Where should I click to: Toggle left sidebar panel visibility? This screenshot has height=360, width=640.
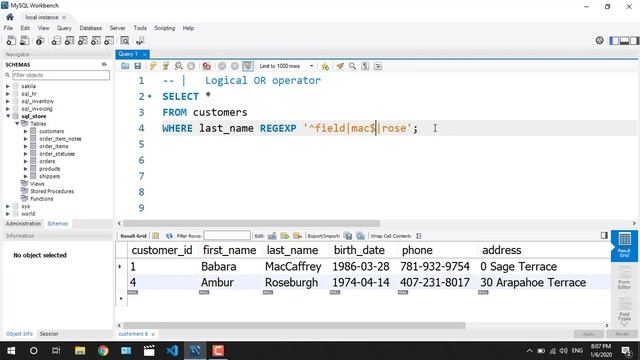point(614,40)
